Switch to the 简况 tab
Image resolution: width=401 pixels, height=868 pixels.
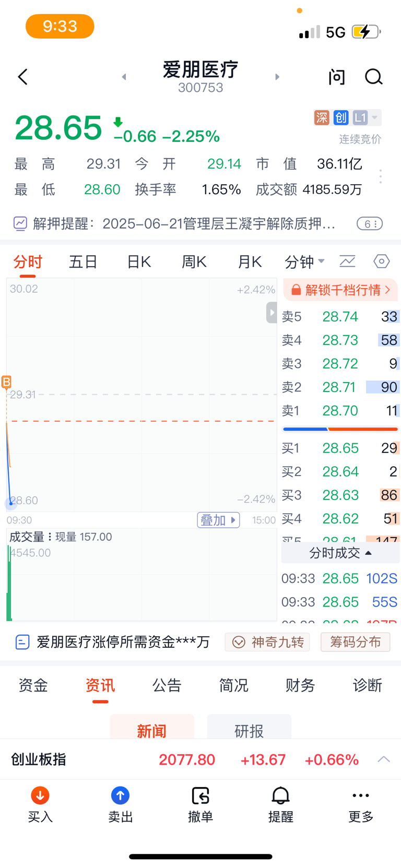[x=234, y=685]
